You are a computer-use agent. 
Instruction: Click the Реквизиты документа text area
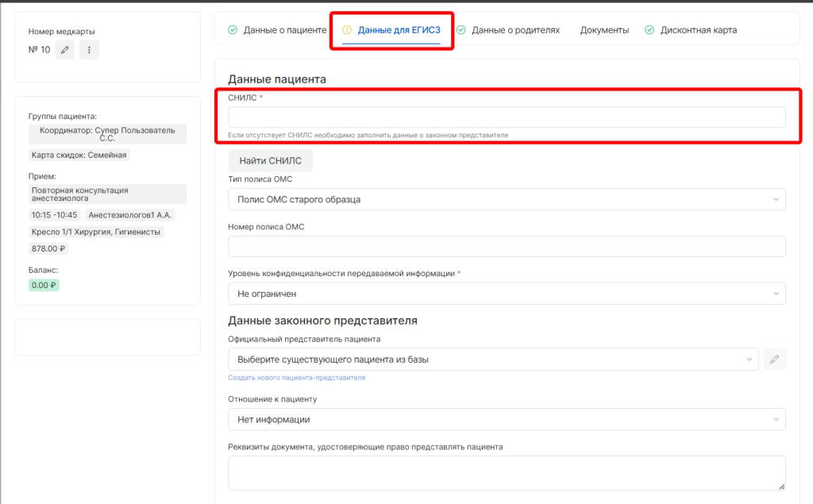(507, 473)
